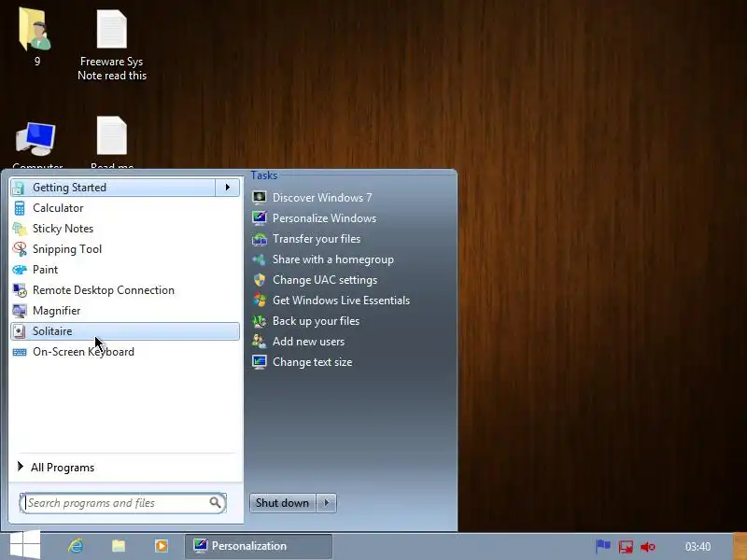
Task: Click the Solitaire card icon
Action: tap(20, 331)
